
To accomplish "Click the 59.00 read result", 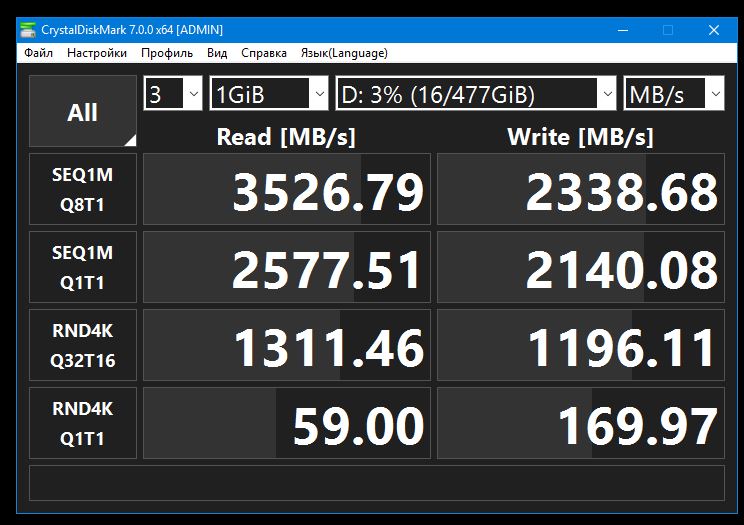I will pos(287,422).
